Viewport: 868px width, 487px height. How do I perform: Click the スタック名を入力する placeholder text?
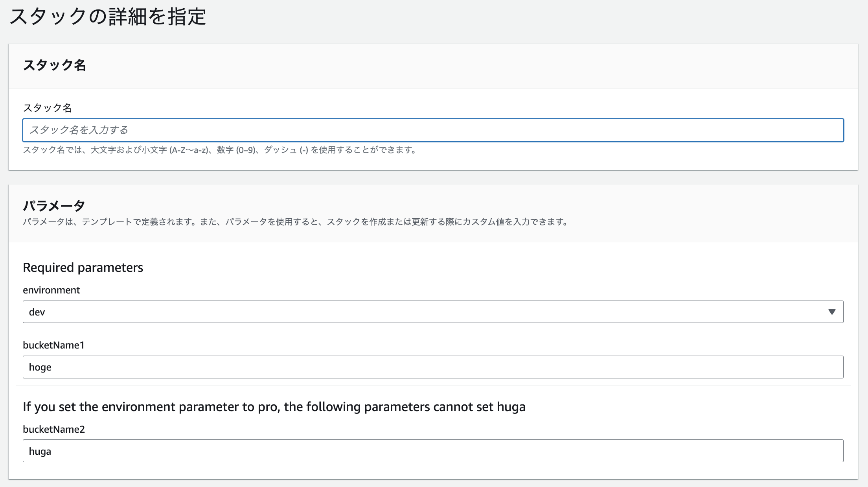click(x=79, y=130)
